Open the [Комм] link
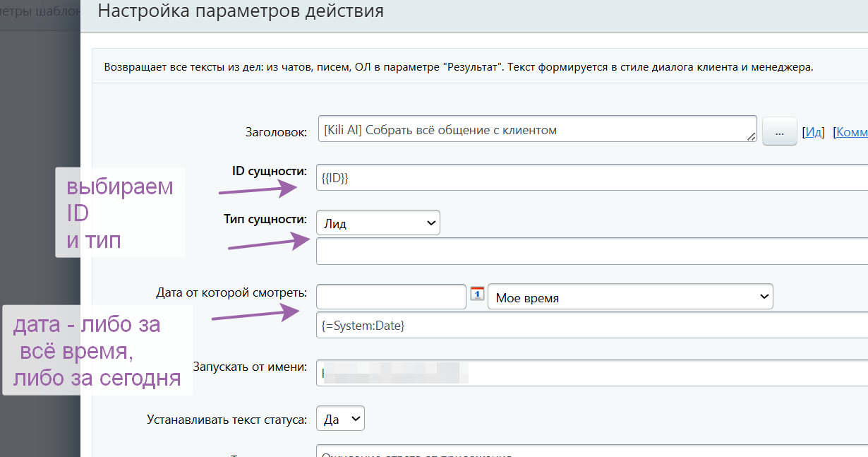Screen dimensions: 868x457 pos(850,131)
